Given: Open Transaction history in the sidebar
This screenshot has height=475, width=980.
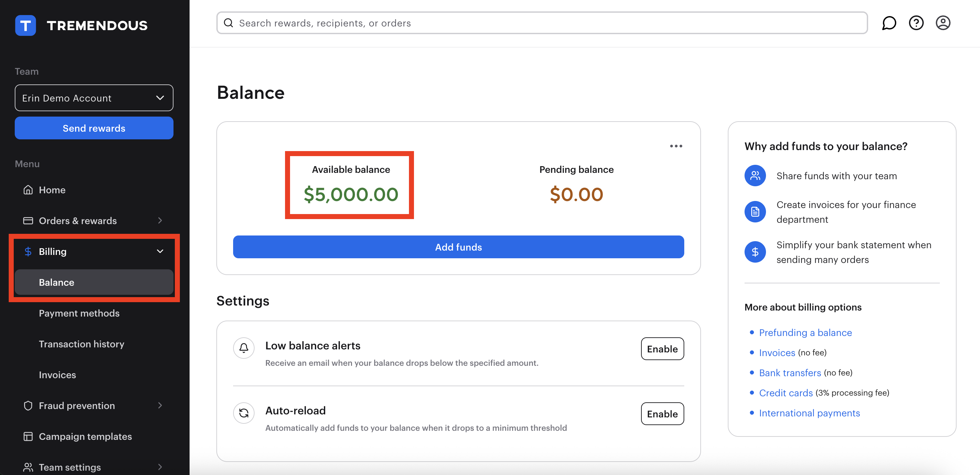Looking at the screenshot, I should [x=81, y=344].
